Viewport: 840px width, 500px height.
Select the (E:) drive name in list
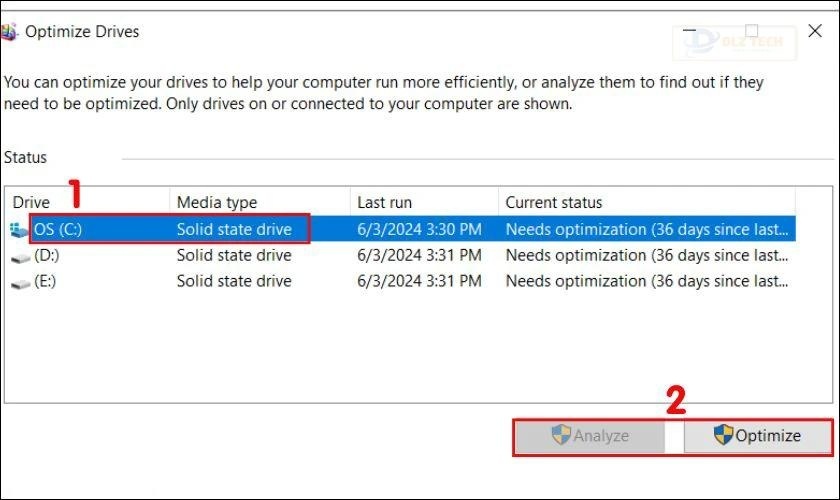[46, 282]
